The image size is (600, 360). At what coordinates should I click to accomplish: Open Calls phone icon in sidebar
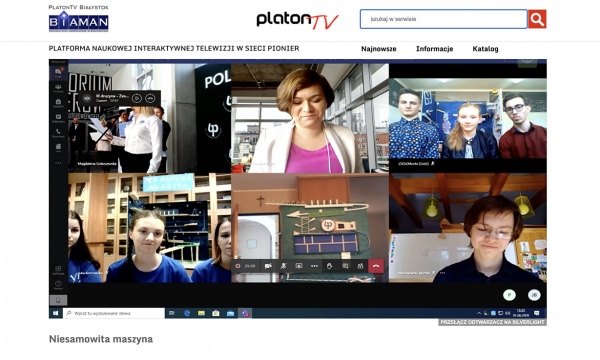[58, 133]
